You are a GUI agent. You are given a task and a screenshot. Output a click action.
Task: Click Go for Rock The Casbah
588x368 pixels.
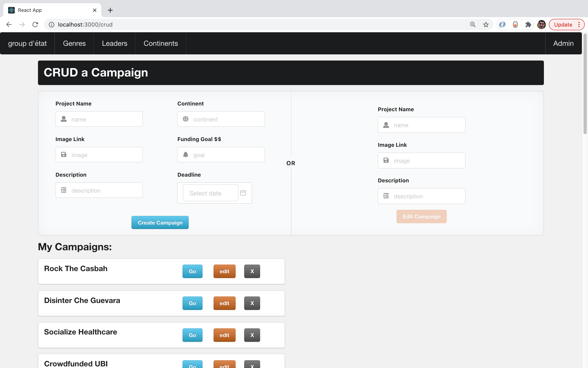point(193,271)
